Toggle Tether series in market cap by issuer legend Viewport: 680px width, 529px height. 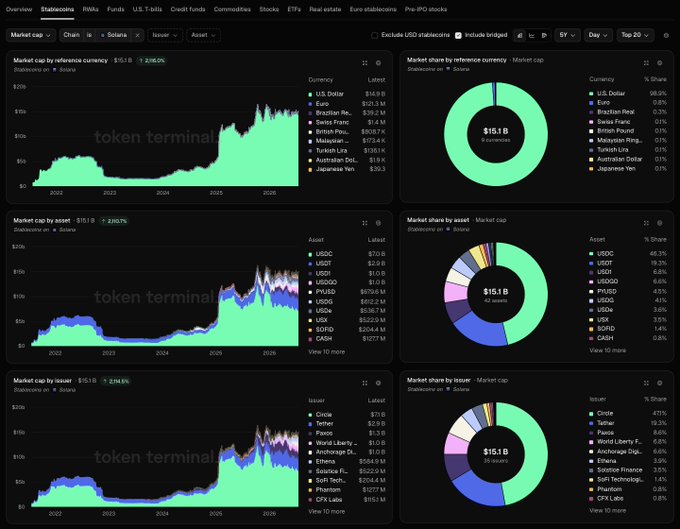[347, 424]
